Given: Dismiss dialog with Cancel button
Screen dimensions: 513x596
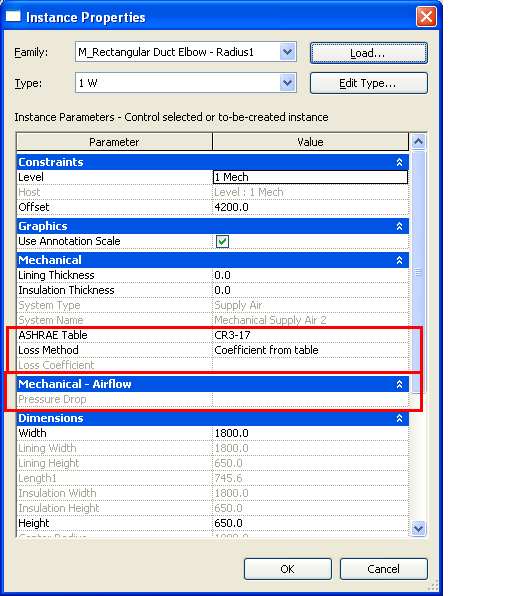Looking at the screenshot, I should click(x=383, y=569).
